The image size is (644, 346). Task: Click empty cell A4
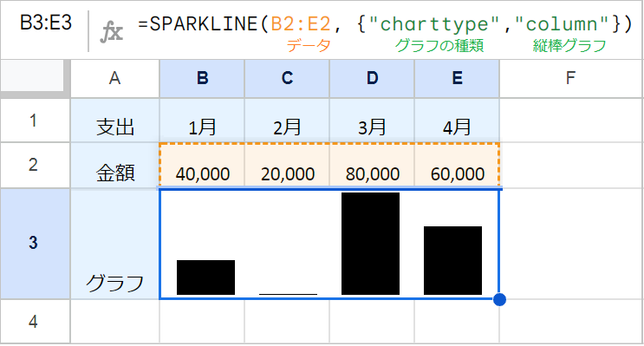click(x=115, y=322)
